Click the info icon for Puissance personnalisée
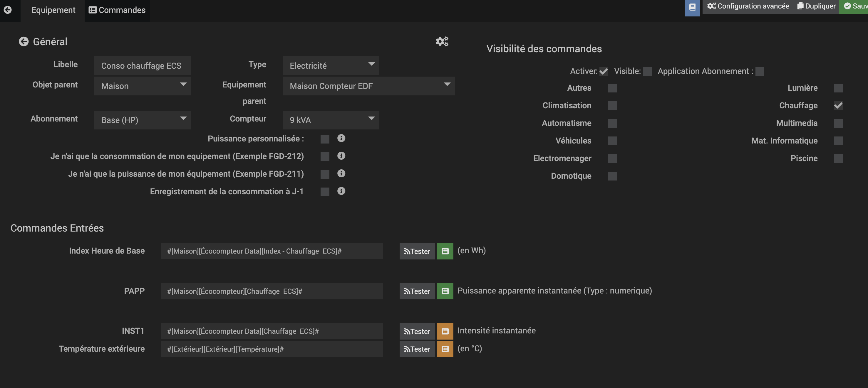This screenshot has width=868, height=388. click(x=341, y=138)
